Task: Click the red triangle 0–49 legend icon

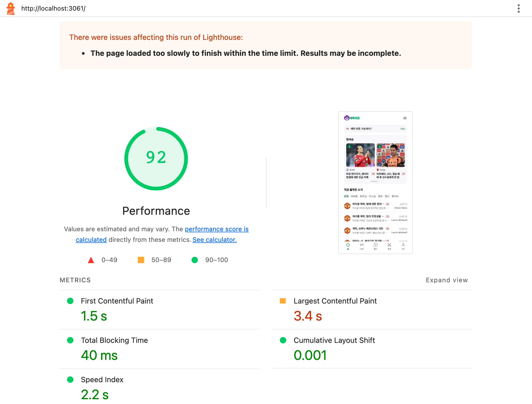Action: tap(91, 260)
